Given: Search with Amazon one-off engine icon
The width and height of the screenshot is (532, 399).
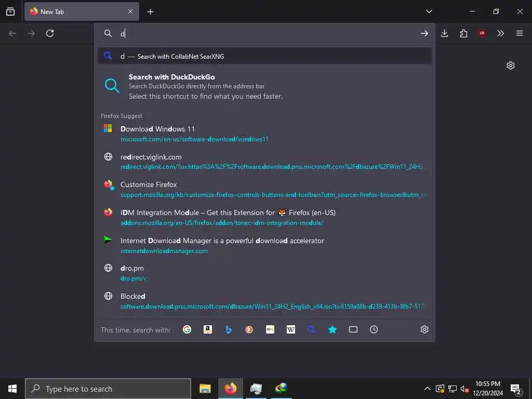Looking at the screenshot, I should point(208,329).
